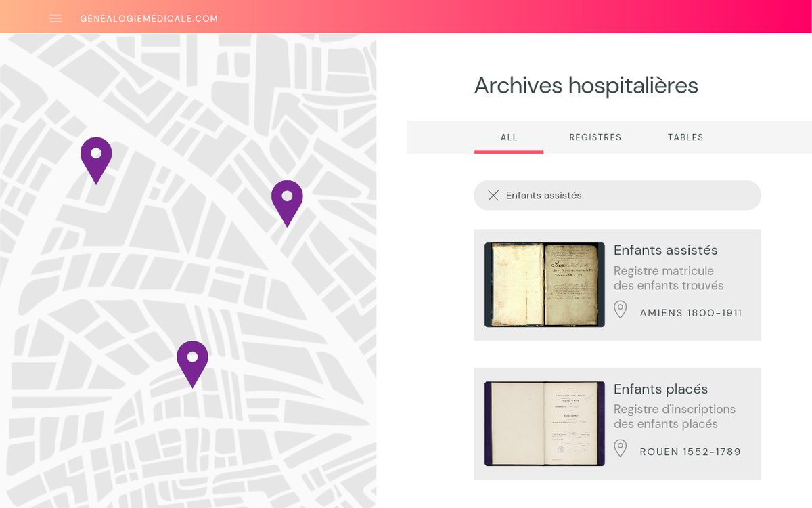Viewport: 812px width, 508px height.
Task: Select the ALL tab
Action: point(509,137)
